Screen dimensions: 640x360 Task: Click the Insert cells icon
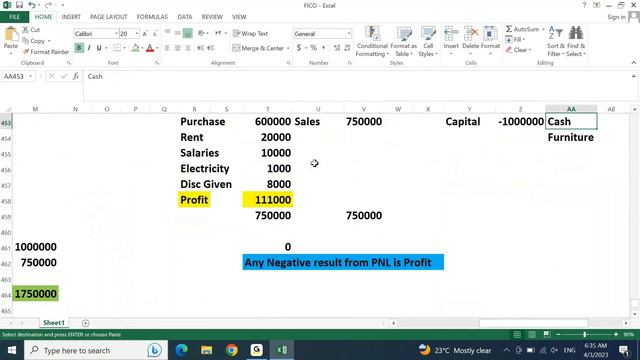pyautogui.click(x=451, y=33)
